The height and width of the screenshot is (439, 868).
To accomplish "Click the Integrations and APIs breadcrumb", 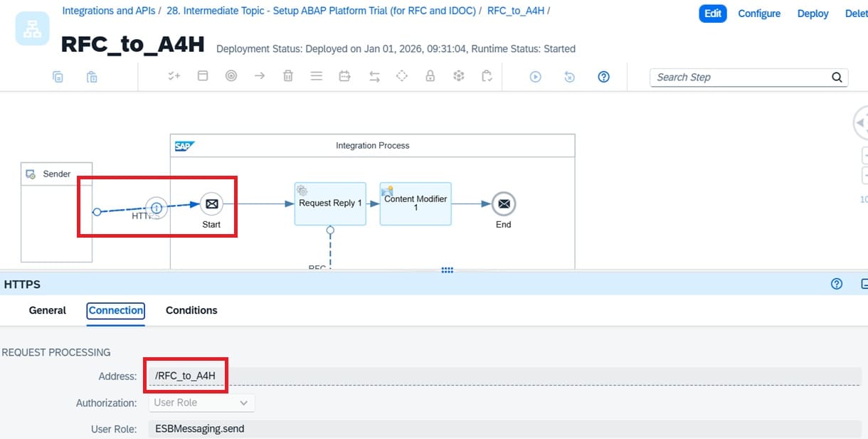I will click(x=107, y=11).
